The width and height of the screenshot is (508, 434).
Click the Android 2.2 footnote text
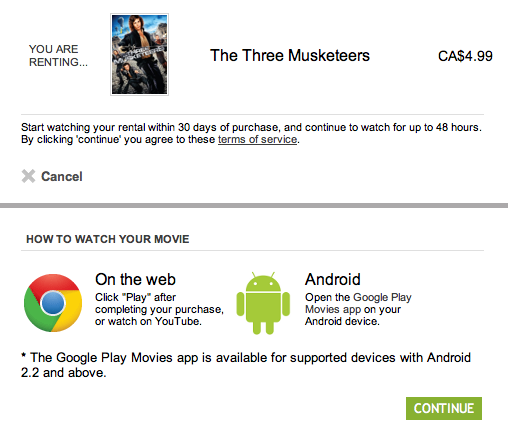(x=246, y=365)
